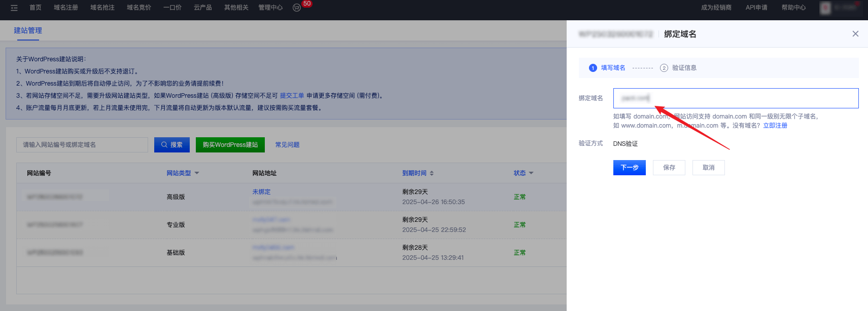Click the 绑定域名 text input field
The height and width of the screenshot is (311, 868).
pyautogui.click(x=736, y=98)
